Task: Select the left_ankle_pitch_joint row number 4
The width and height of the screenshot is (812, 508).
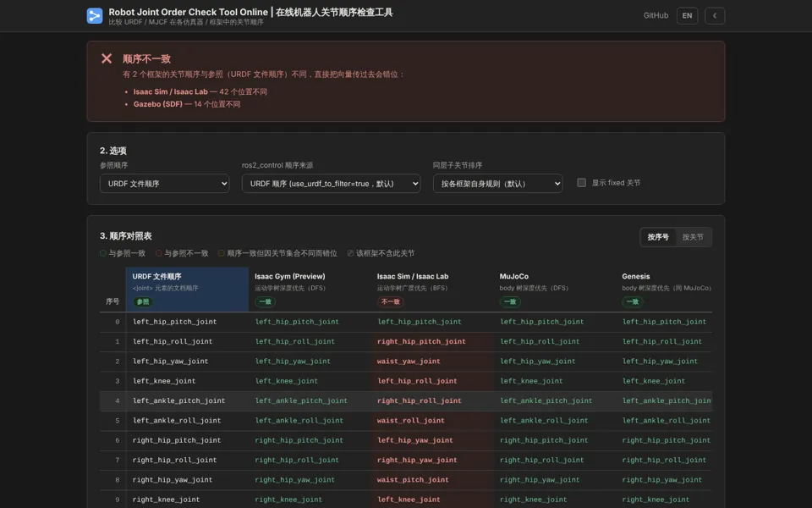Action: [x=405, y=400]
